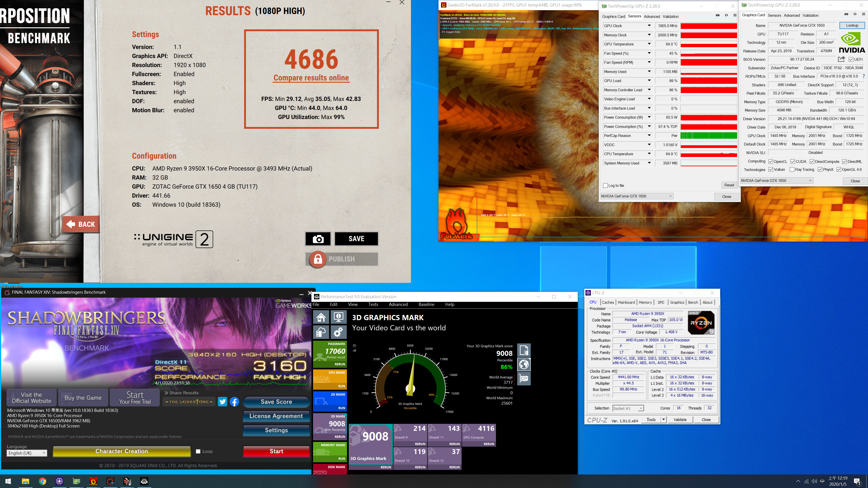This screenshot has width=868, height=488.
Task: Toggle OpenCL checkbox in GPU-Z
Action: click(771, 162)
